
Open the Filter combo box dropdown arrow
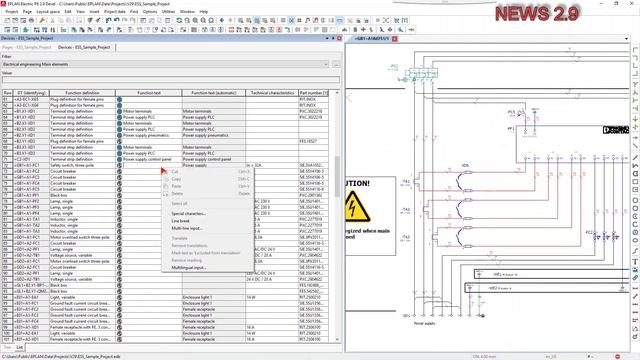pyautogui.click(x=326, y=64)
